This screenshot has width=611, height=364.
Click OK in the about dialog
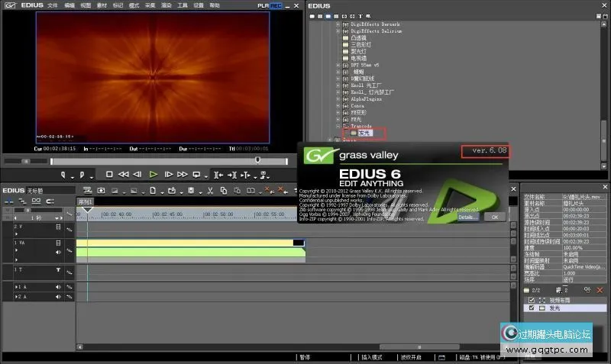pos(494,217)
